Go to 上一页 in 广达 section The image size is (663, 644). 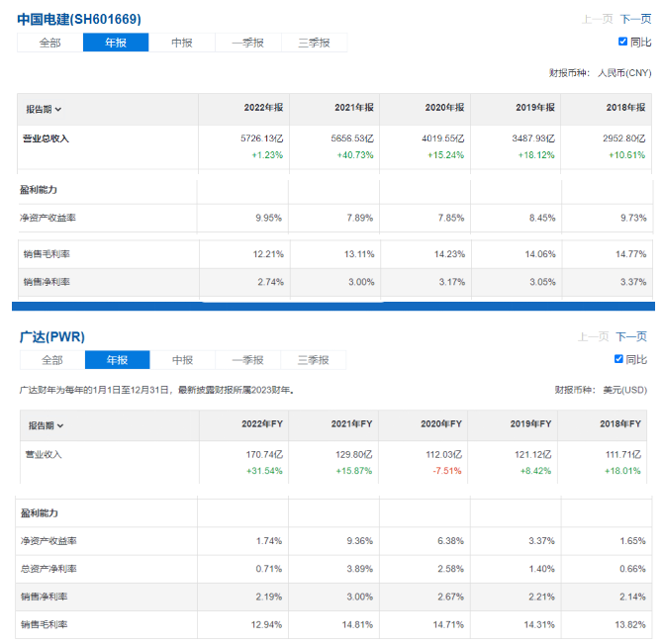(x=593, y=336)
